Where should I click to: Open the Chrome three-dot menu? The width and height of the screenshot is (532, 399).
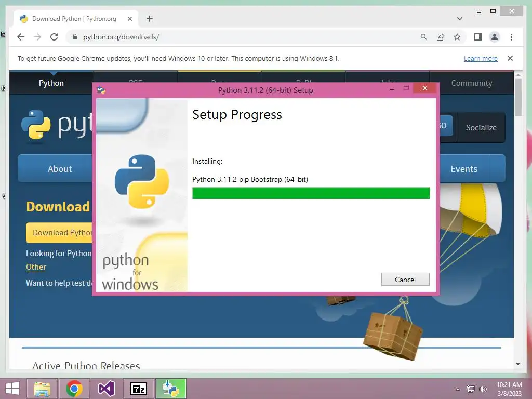click(x=511, y=37)
